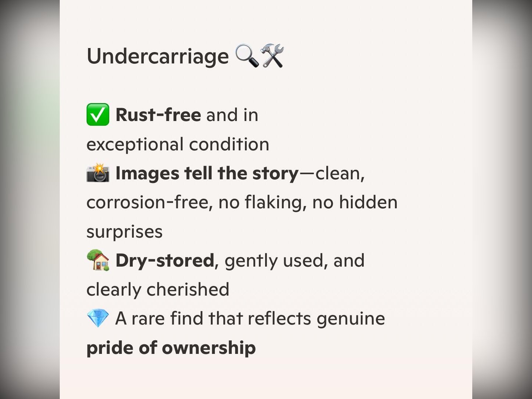Click the word clean after the dash

pos(337,173)
